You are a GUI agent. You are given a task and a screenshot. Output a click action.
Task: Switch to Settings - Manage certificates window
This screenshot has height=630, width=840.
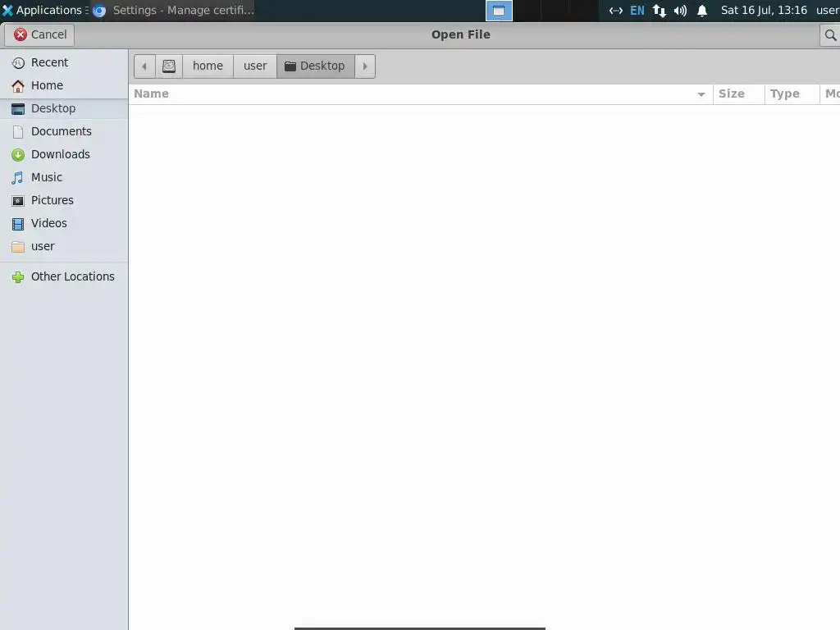pos(173,11)
